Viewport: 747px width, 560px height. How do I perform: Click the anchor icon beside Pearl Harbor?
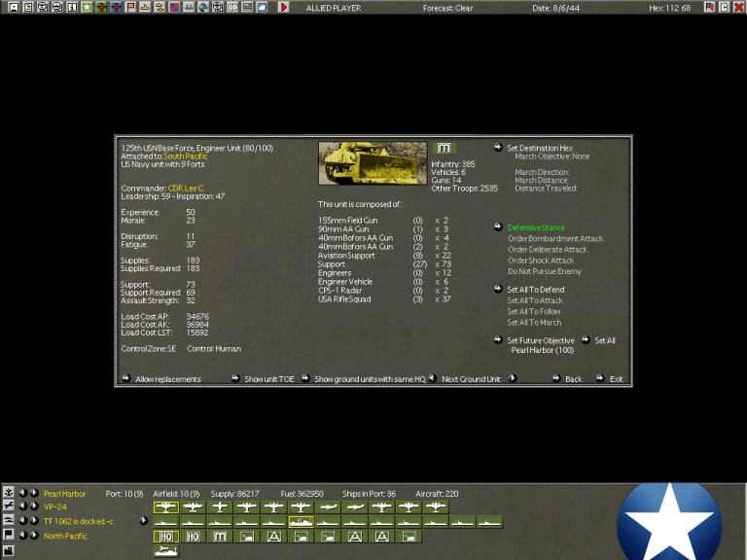coord(9,493)
